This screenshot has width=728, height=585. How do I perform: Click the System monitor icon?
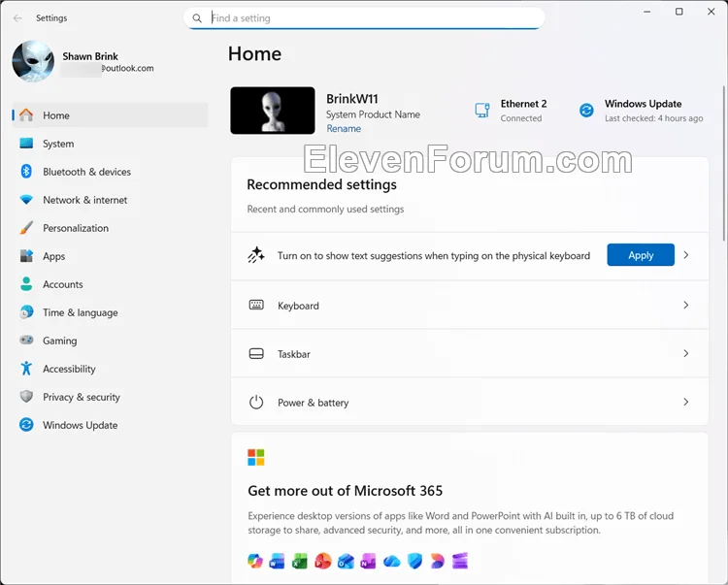26,143
